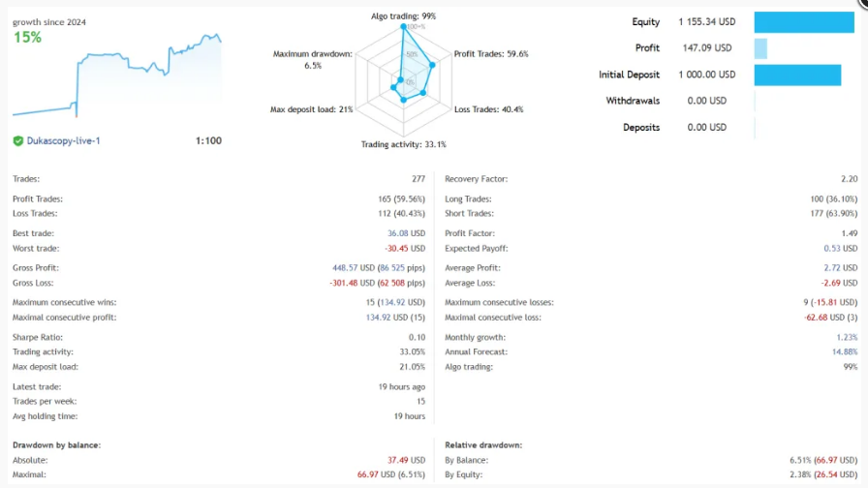Click the 15% growth value
868x488 pixels.
[x=28, y=38]
